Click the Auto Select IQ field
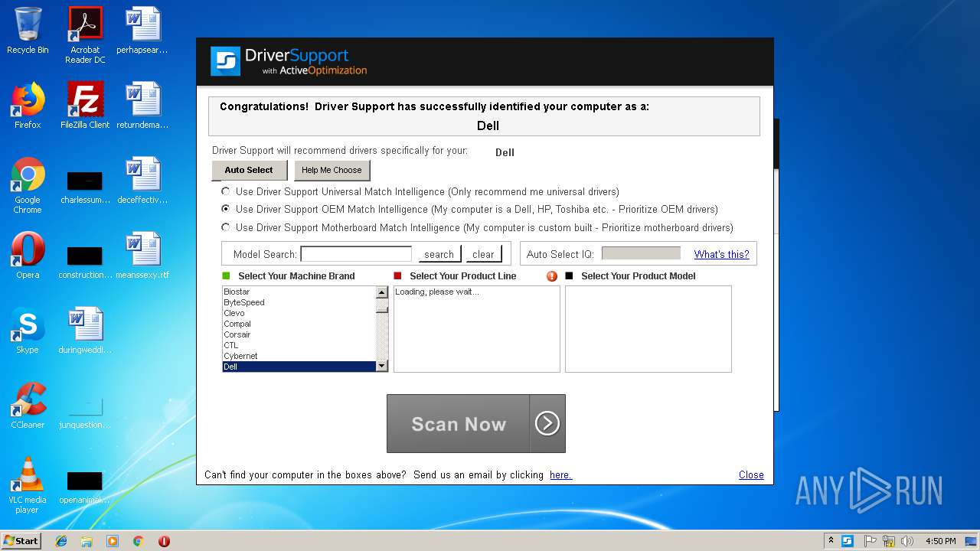The height and width of the screenshot is (551, 980). click(x=641, y=253)
